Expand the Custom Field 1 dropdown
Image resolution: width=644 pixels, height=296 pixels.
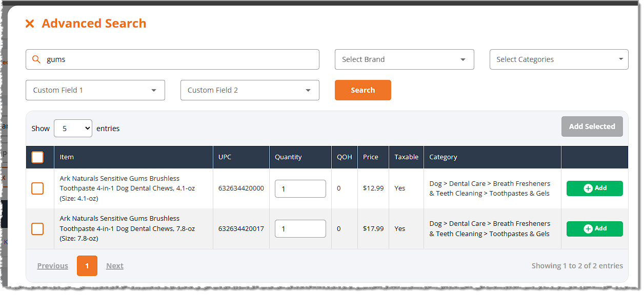95,90
